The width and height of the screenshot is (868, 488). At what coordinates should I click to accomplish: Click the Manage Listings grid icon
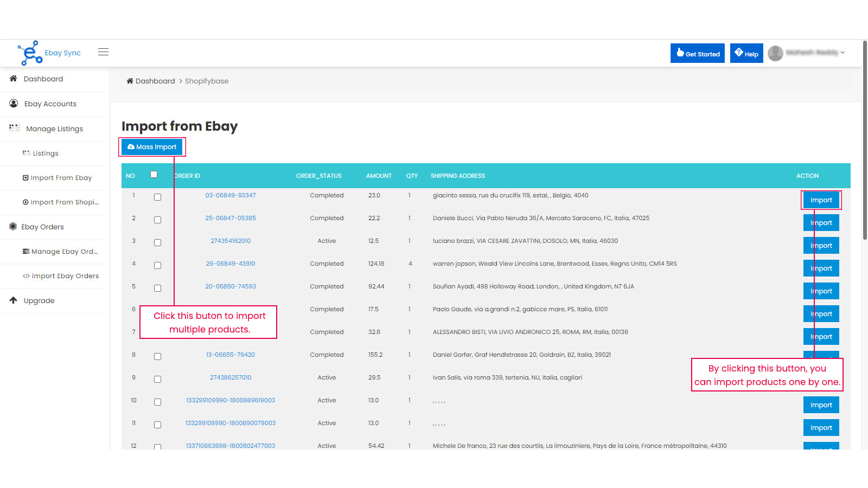[15, 128]
